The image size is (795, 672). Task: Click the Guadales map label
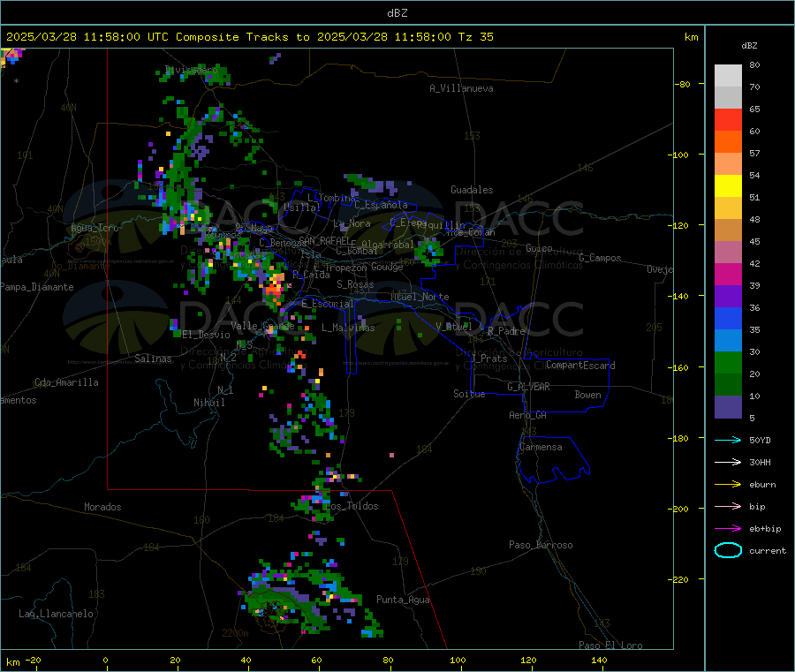pos(472,190)
